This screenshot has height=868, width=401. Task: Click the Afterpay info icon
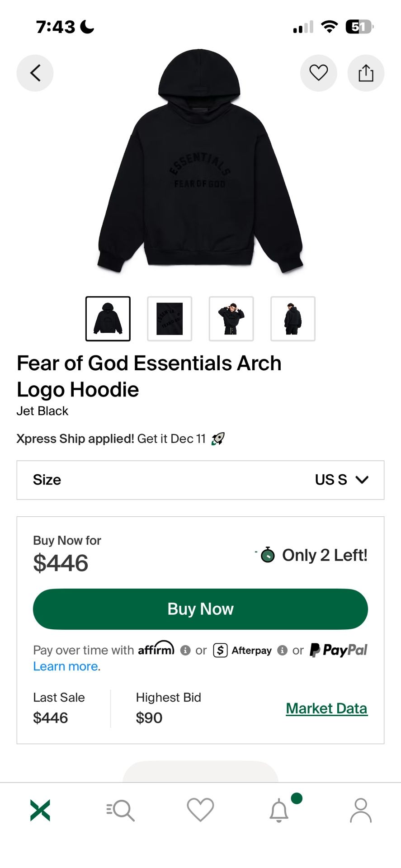[283, 650]
